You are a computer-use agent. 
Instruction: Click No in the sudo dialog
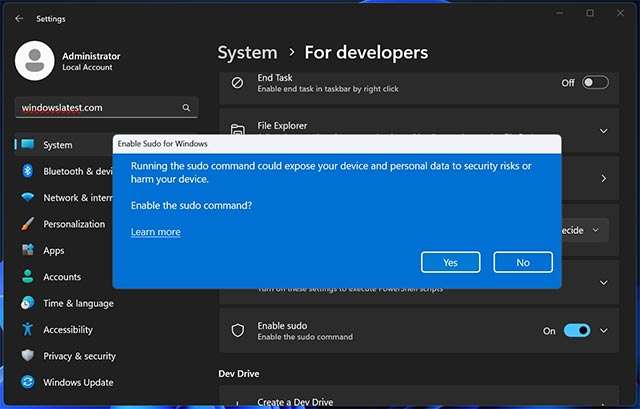coord(523,262)
